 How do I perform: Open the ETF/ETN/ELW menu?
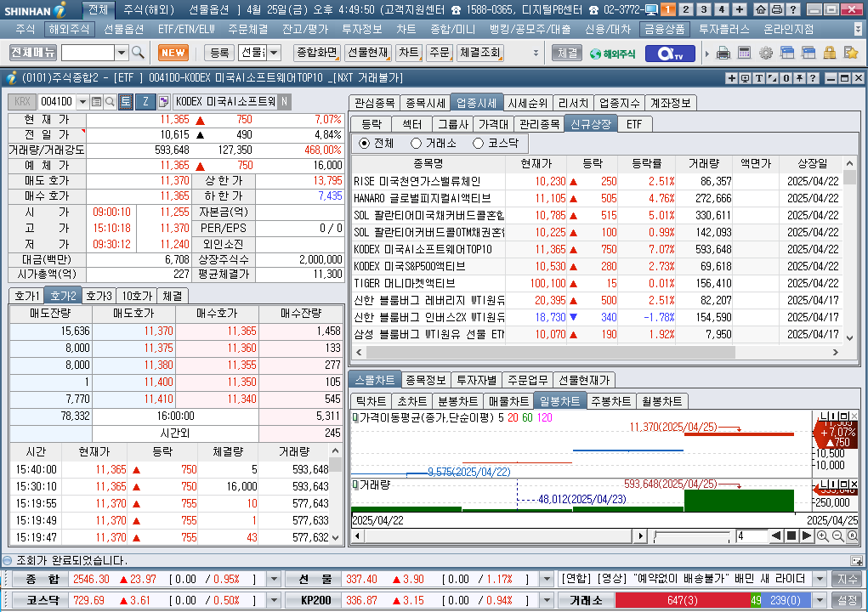[186, 29]
